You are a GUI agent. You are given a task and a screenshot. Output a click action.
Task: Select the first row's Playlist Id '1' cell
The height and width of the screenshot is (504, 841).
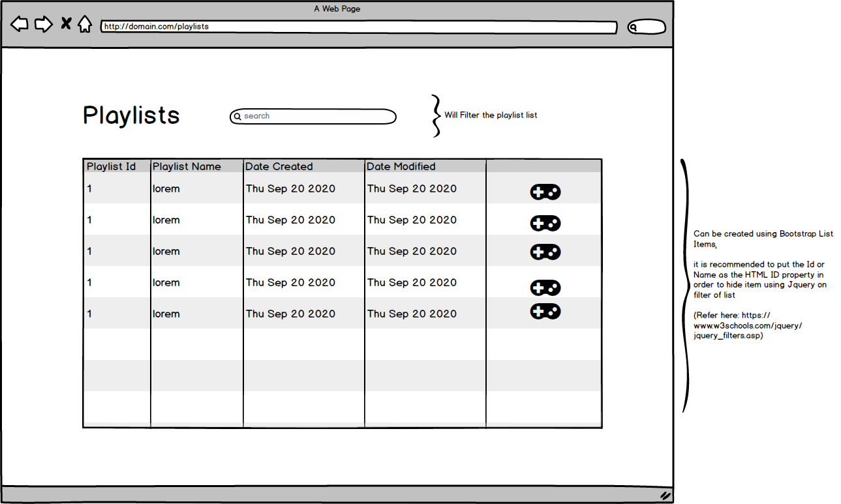[89, 188]
